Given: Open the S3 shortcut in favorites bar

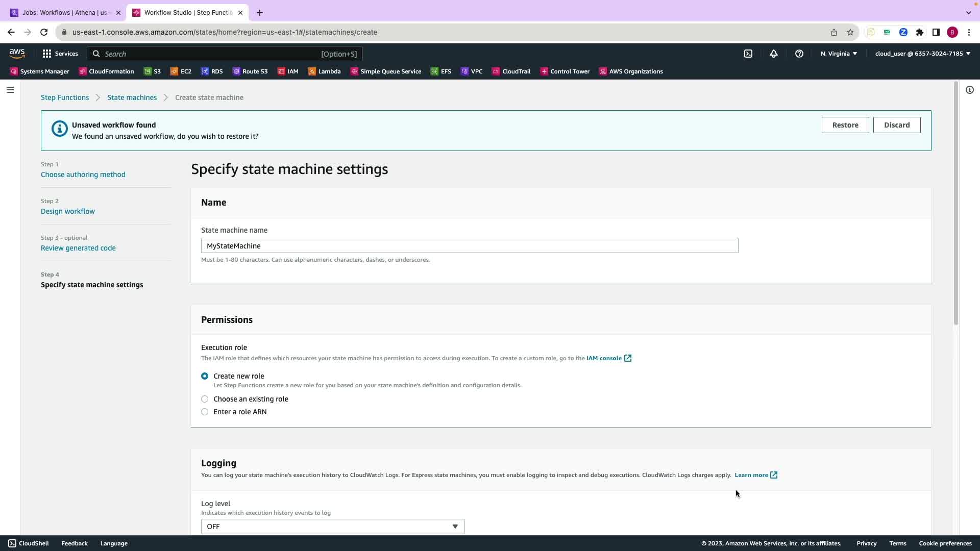Looking at the screenshot, I should (152, 71).
